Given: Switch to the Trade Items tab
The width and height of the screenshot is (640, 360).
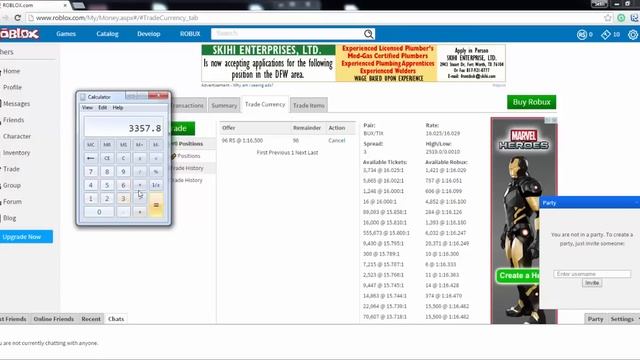Looking at the screenshot, I should click(x=309, y=105).
